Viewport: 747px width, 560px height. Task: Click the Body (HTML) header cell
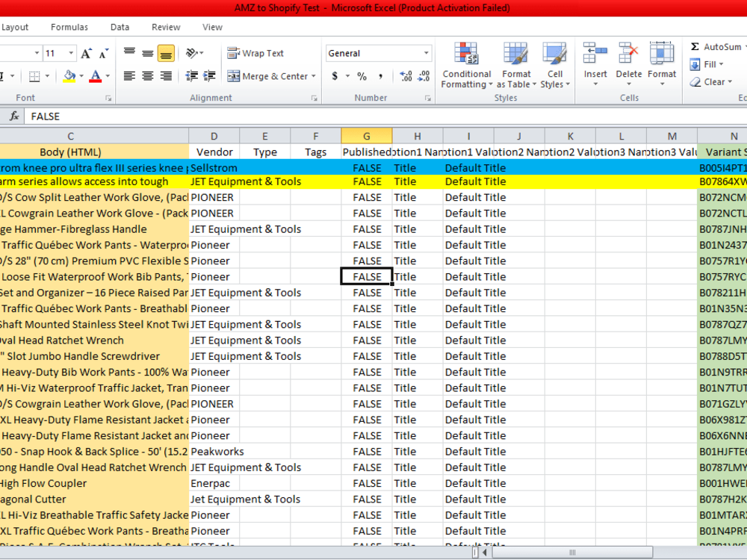click(94, 152)
